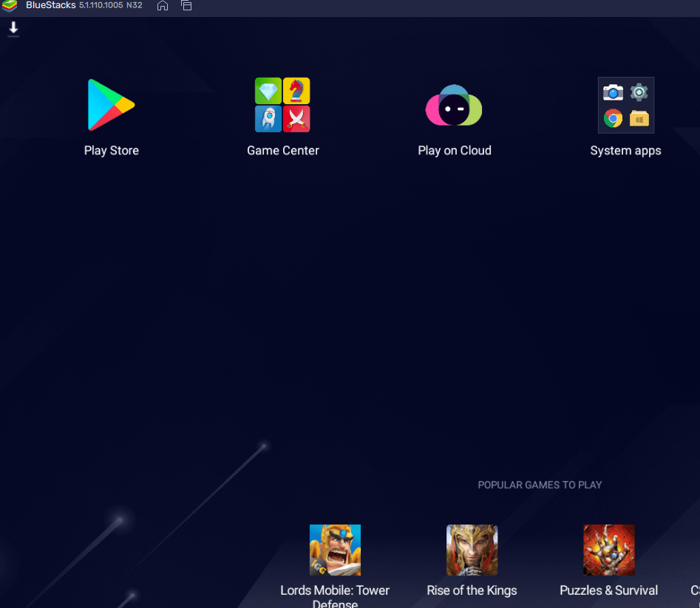Open Settings gear in System apps
The image size is (700, 608).
[639, 92]
